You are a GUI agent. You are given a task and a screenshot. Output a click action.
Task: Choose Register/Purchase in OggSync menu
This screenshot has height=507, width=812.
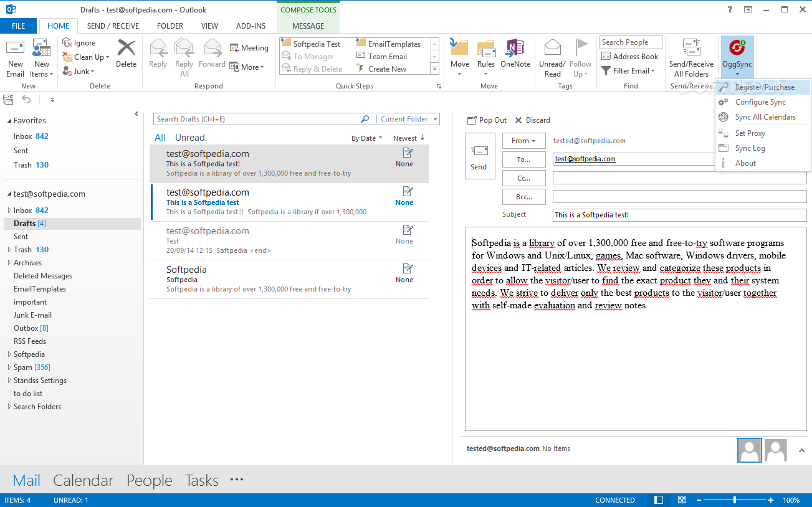click(763, 87)
